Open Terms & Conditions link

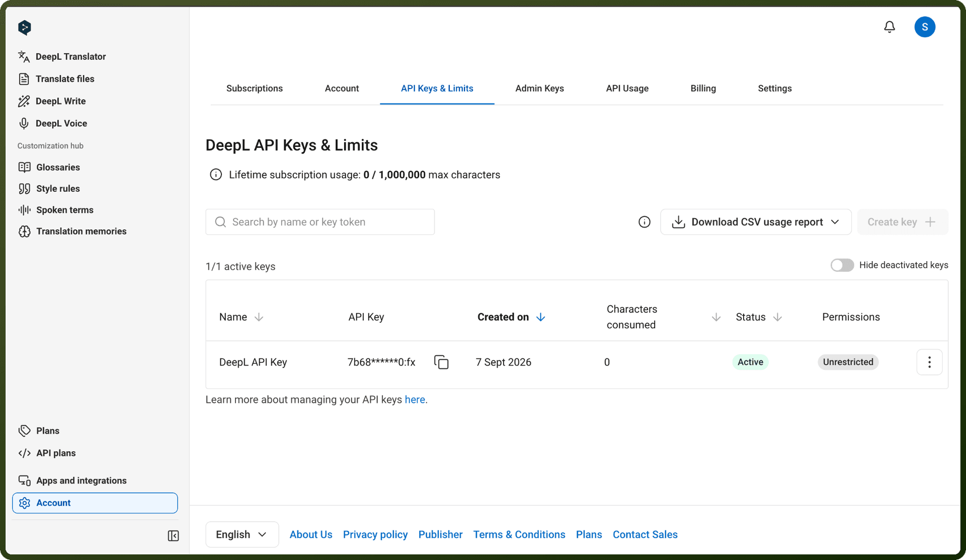pos(519,534)
